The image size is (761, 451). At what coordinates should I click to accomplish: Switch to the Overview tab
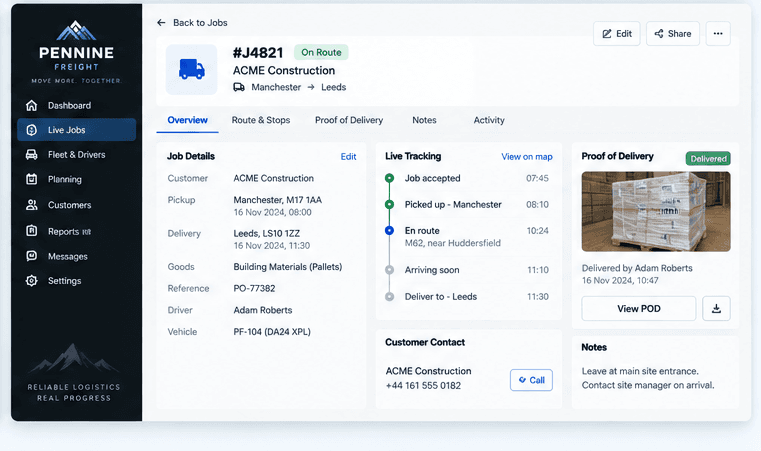tap(187, 120)
